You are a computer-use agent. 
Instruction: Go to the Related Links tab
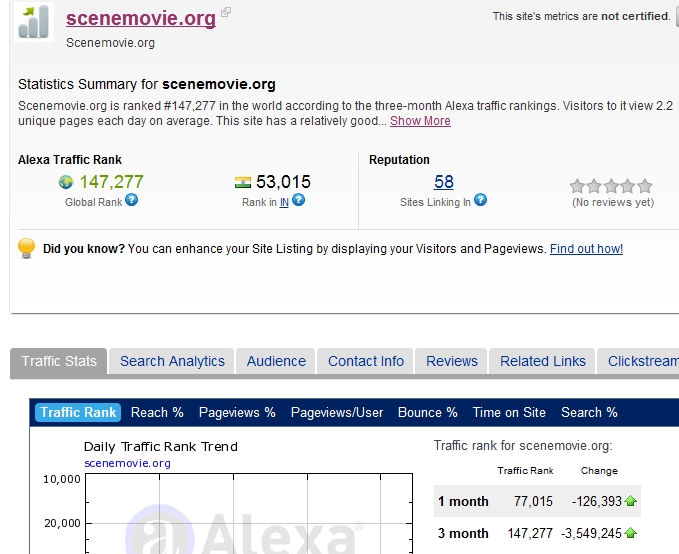click(543, 361)
